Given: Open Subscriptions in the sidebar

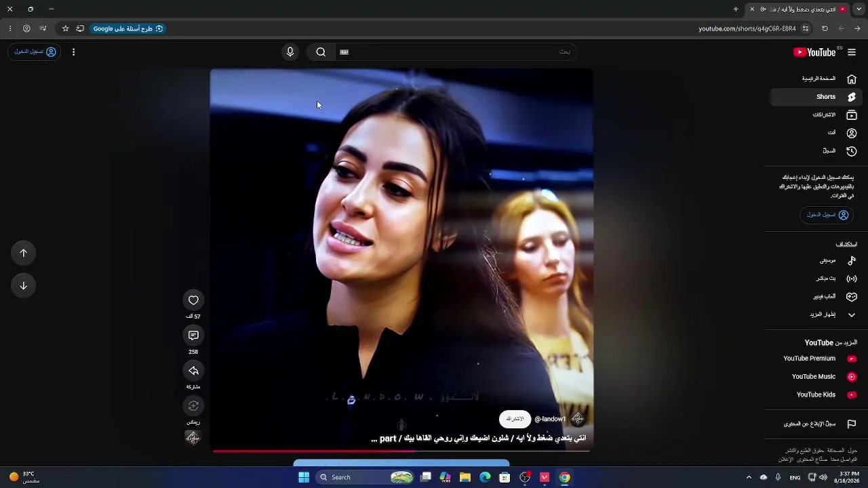Looking at the screenshot, I should (x=816, y=115).
